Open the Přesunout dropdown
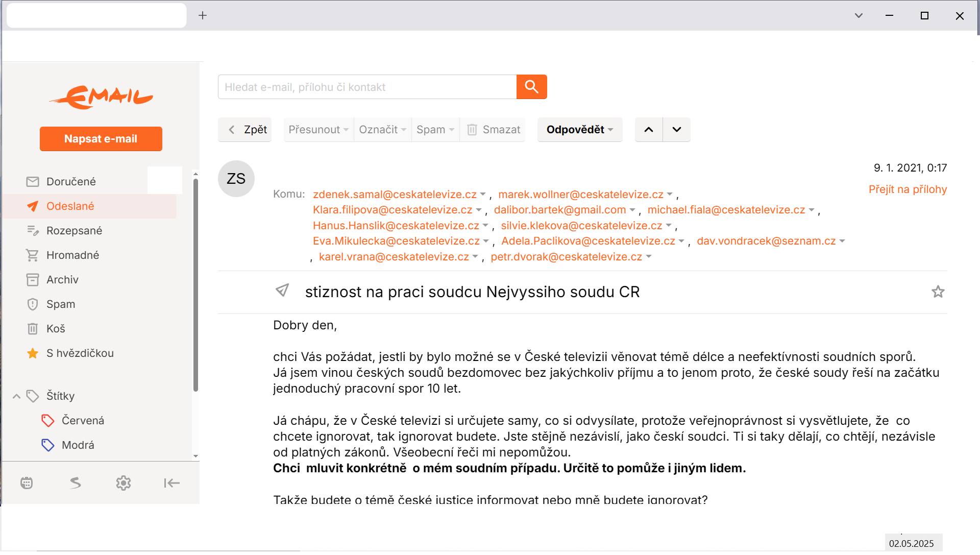The image size is (980, 555). tap(318, 130)
